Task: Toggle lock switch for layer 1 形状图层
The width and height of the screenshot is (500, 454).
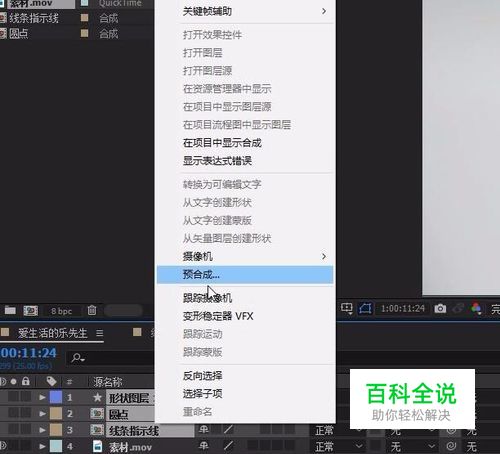Action: 26,397
